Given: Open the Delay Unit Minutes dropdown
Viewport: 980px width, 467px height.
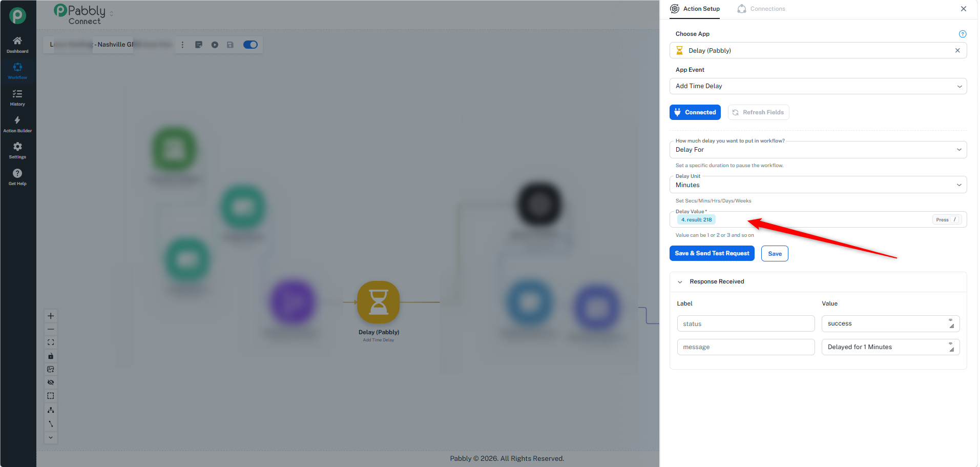Looking at the screenshot, I should (818, 185).
